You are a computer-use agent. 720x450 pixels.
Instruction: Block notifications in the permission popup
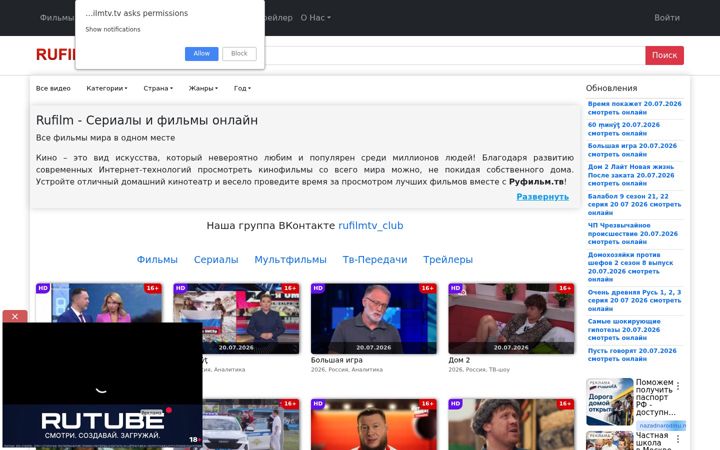[x=239, y=54]
